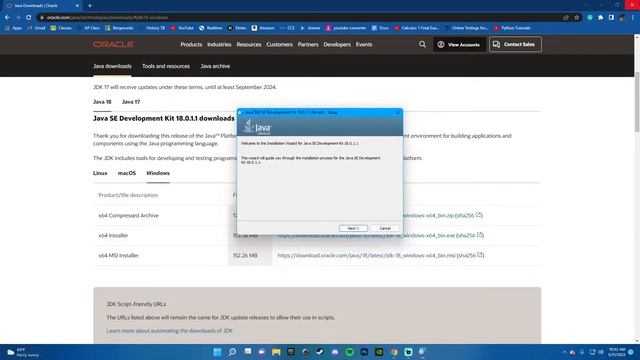The width and height of the screenshot is (640, 360).
Task: Open sha256 link for x64 Installer exe
Action: coord(471,236)
